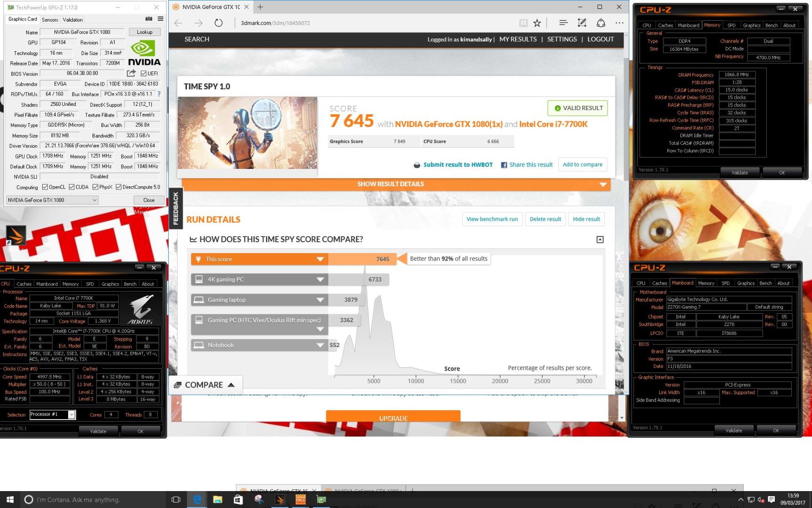The width and height of the screenshot is (812, 508).
Task: Expand the SHOW RESULT DETAILS bar
Action: pos(396,184)
